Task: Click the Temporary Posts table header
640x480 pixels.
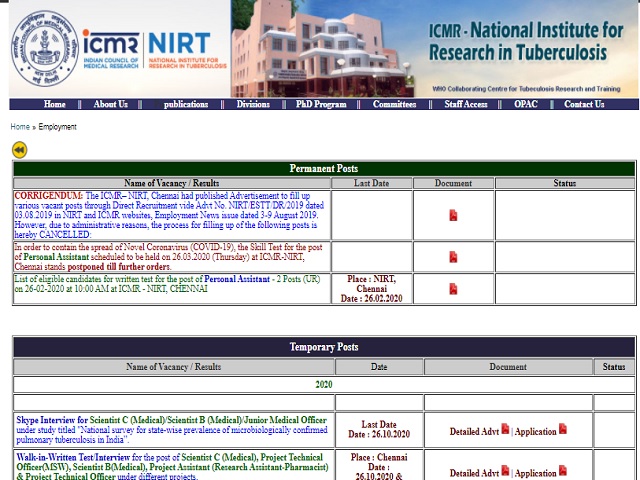Action: coord(324,347)
